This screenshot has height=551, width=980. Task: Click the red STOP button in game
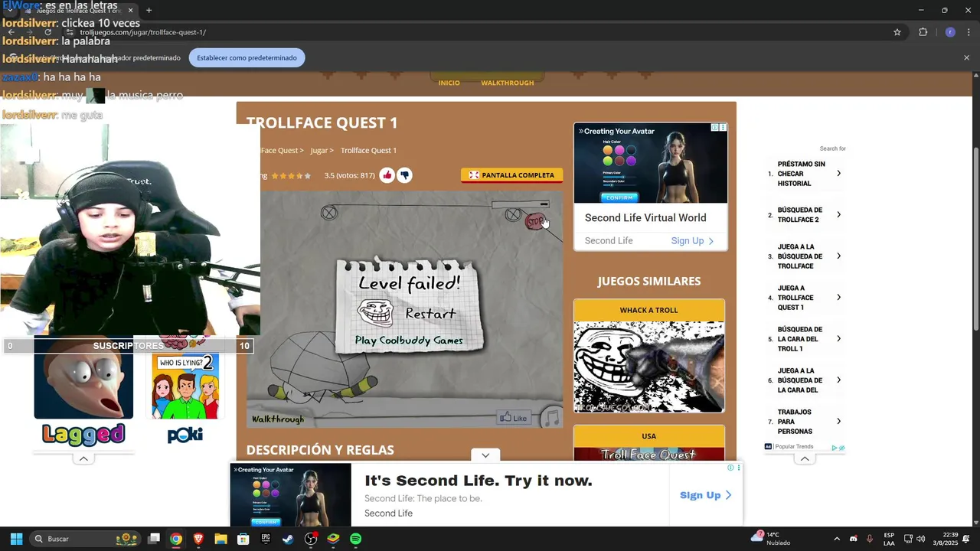pos(535,222)
